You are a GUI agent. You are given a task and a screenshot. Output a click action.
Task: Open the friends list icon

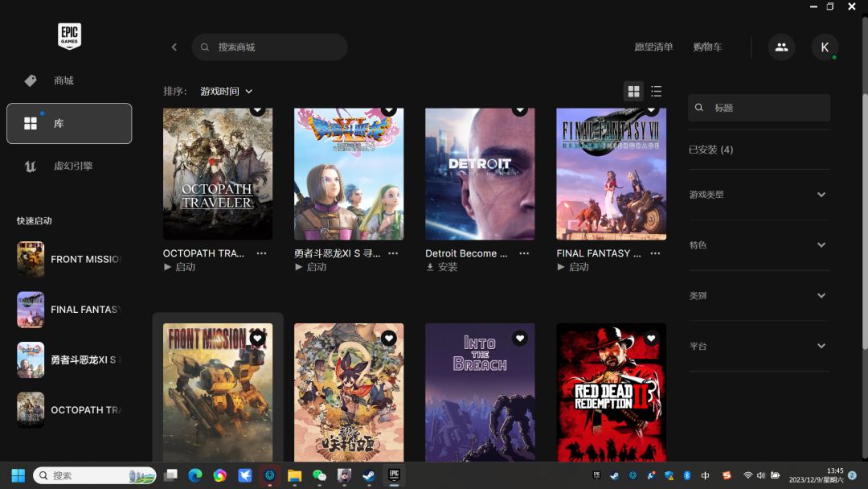click(x=781, y=47)
